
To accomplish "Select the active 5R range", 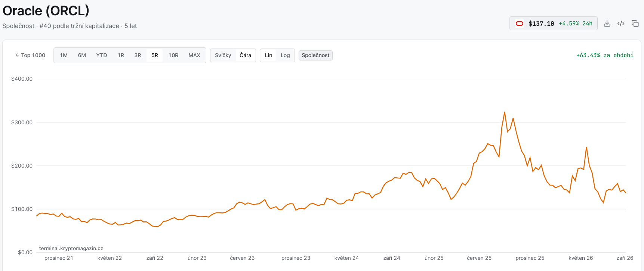I will [155, 55].
